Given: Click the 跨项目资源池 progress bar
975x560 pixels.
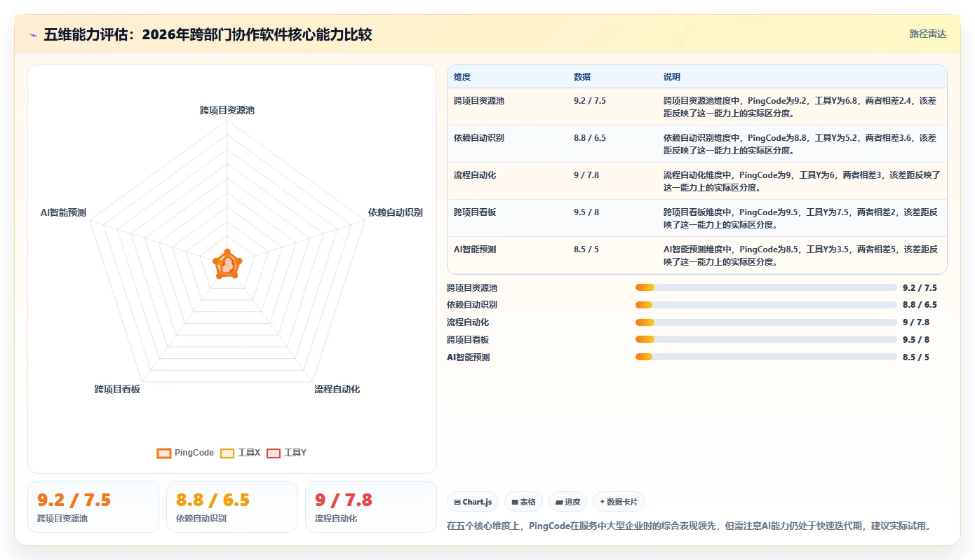Looking at the screenshot, I should tap(766, 287).
